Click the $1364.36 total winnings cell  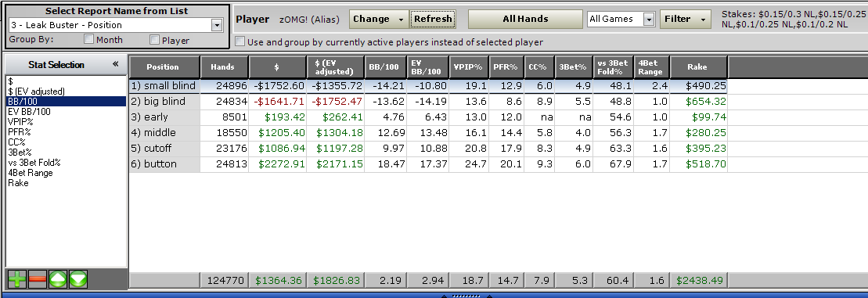point(278,280)
